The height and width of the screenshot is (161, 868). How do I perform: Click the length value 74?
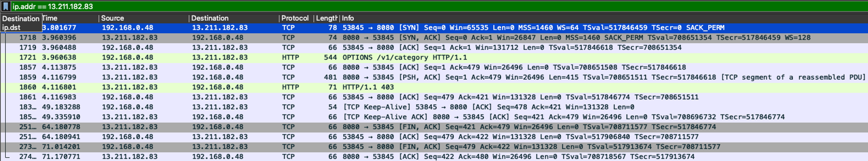(x=332, y=38)
